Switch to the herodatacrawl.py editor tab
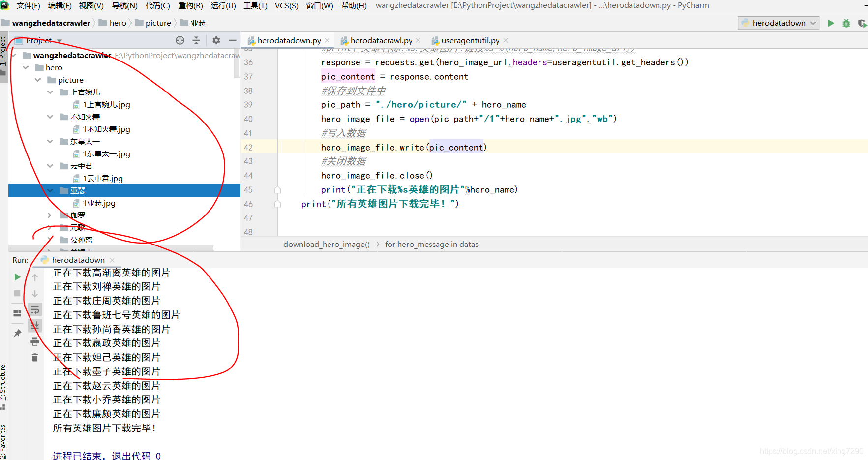Viewport: 868px width, 460px height. coord(381,40)
